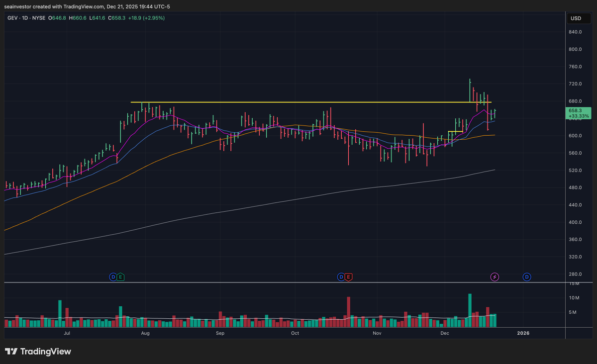Click the 2026 label on time axis
The height and width of the screenshot is (364, 597).
tap(523, 333)
